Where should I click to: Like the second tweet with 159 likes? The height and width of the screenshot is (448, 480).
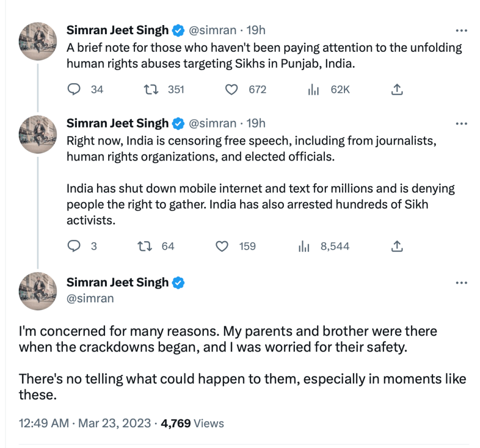(x=221, y=246)
